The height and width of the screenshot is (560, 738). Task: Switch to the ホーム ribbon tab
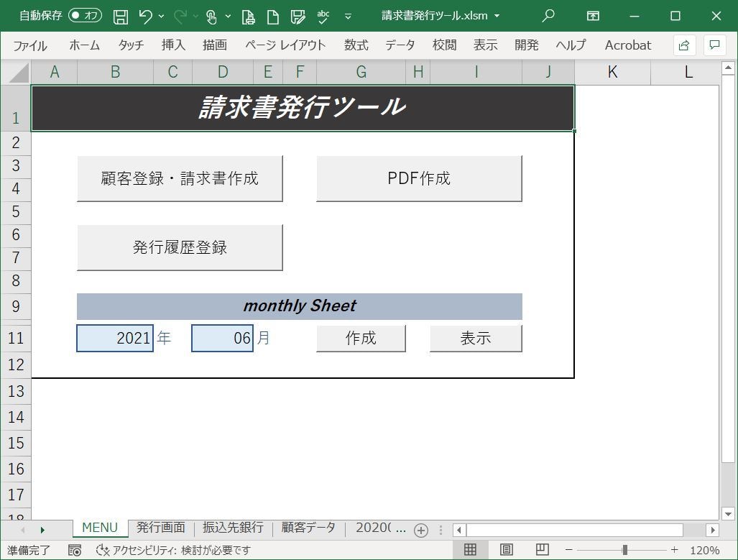(x=84, y=45)
